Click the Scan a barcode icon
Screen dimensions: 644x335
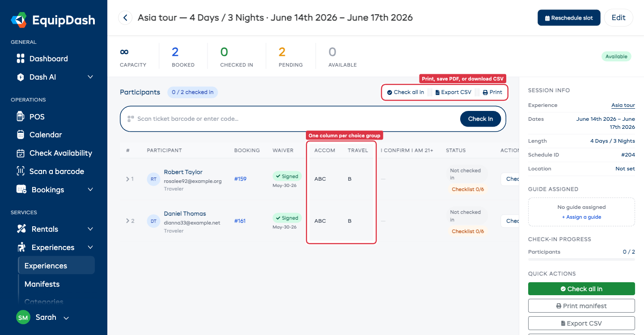tap(20, 171)
